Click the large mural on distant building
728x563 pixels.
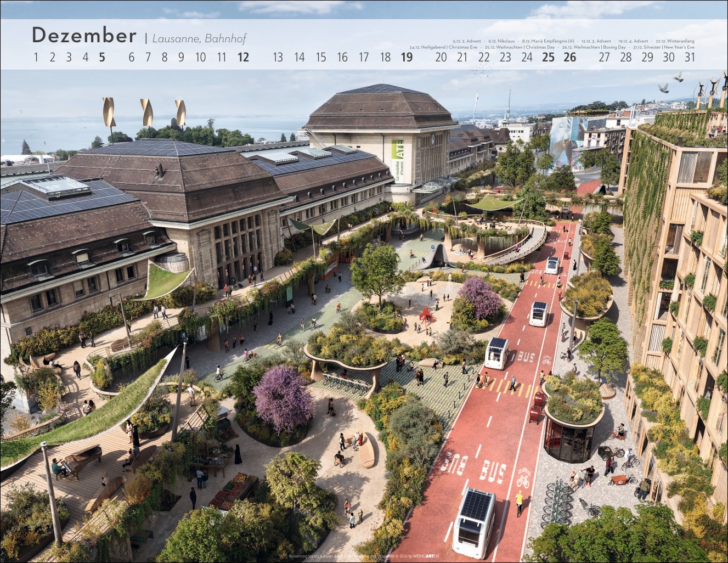[565, 141]
